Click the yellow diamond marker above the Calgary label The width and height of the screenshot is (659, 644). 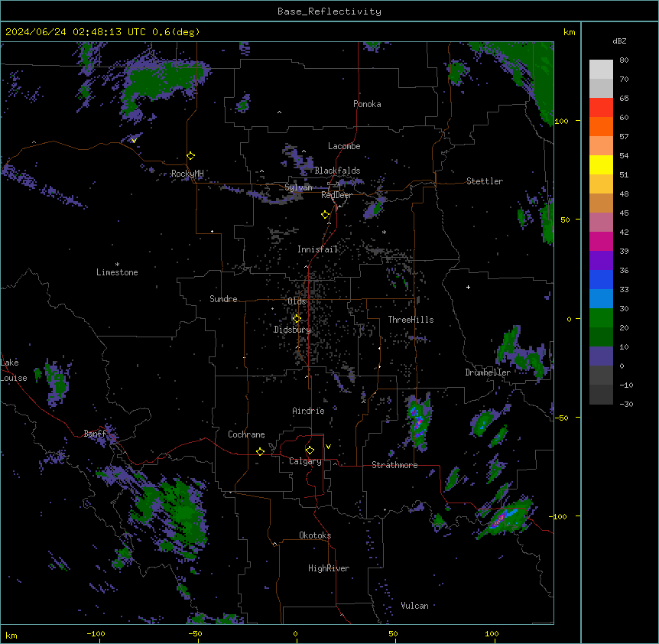310,450
